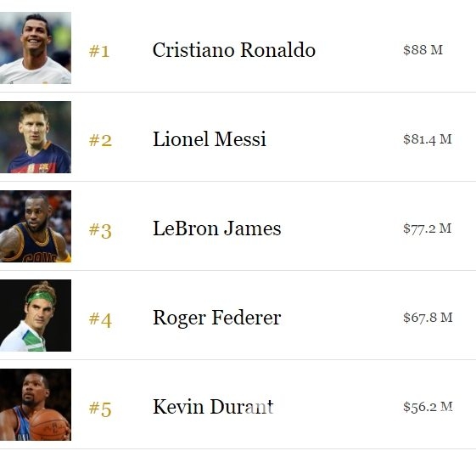Screen dimensions: 476x451
Task: Click the $56.2 M earnings figure
Action: 428,407
